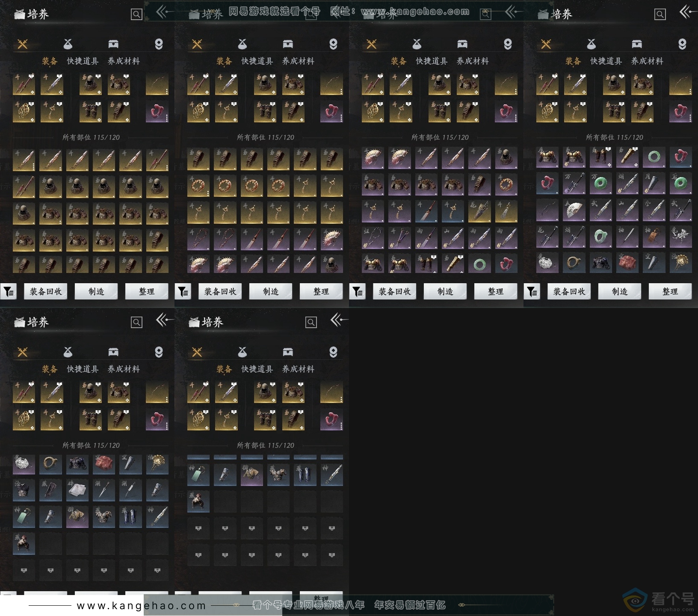This screenshot has height=616, width=698.
Task: Select hat item in bottom-right panel's second row
Action: pyautogui.click(x=198, y=501)
